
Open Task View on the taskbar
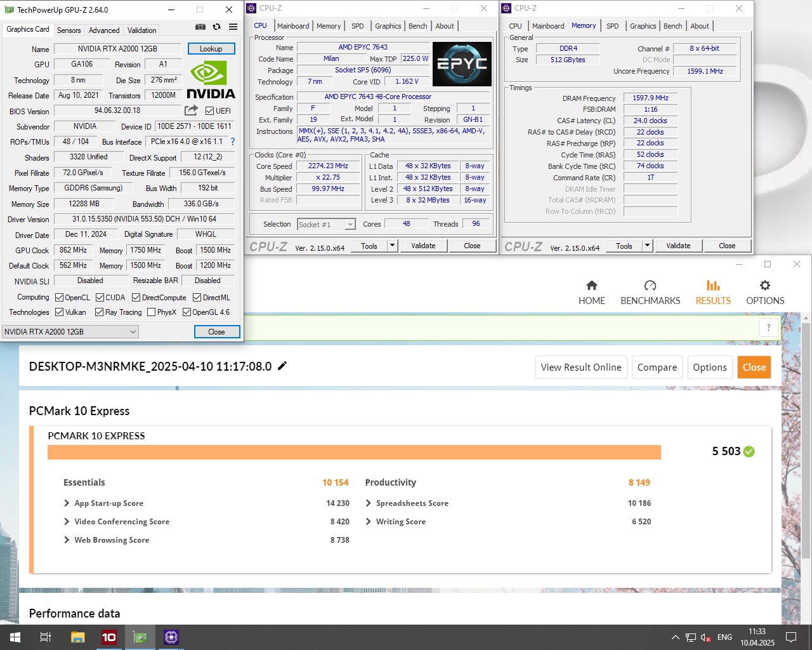click(x=46, y=637)
